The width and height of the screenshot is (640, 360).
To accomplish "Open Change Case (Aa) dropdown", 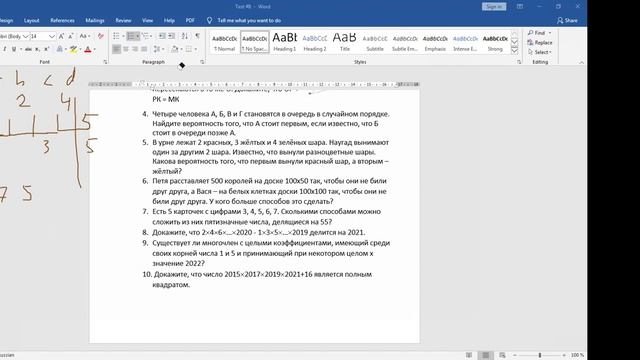I will 84,36.
